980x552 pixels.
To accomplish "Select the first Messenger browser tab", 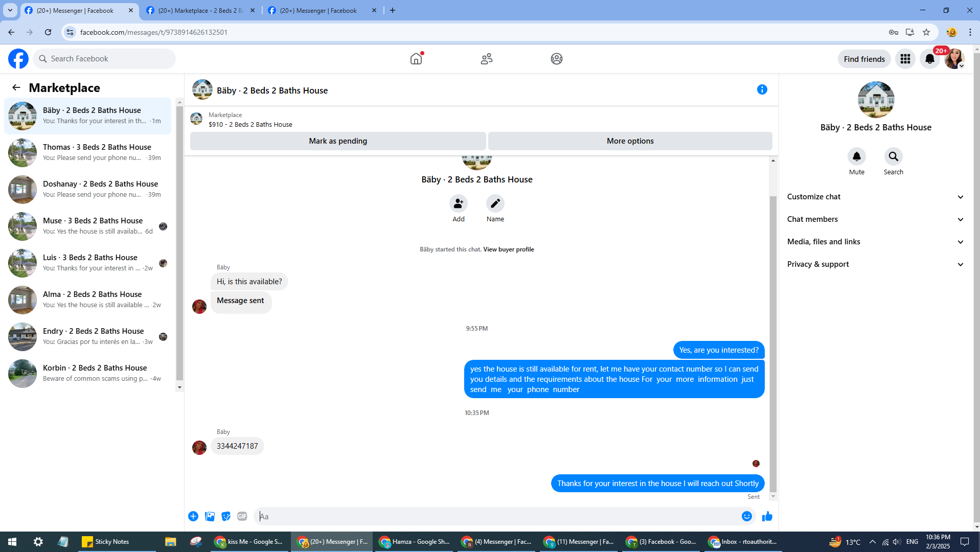I will pyautogui.click(x=79, y=11).
